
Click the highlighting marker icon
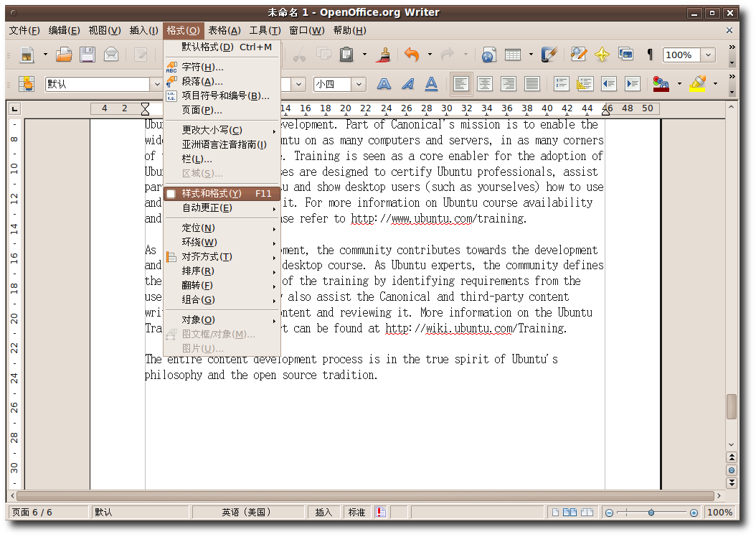tap(697, 84)
